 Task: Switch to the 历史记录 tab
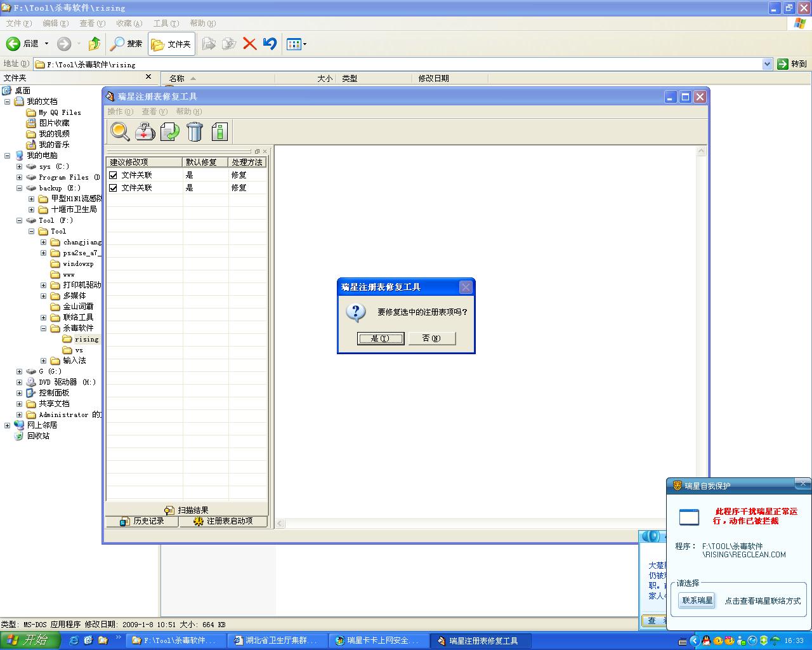[143, 521]
